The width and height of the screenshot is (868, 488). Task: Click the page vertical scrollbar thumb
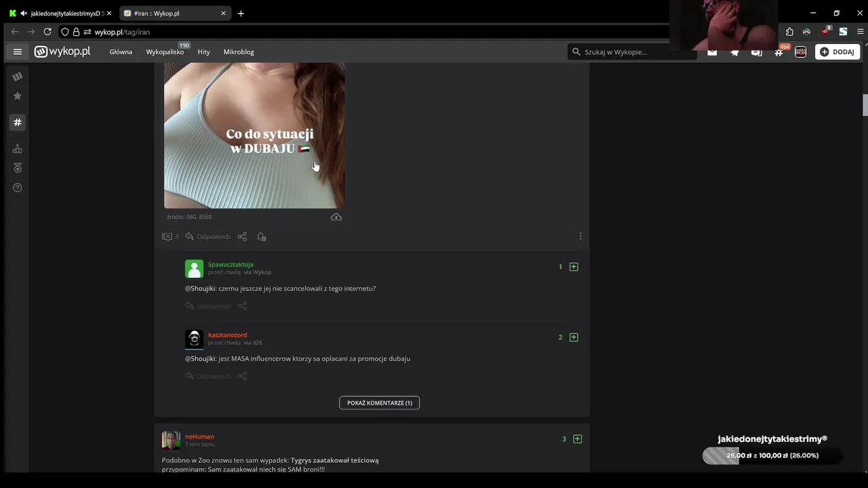(x=865, y=105)
